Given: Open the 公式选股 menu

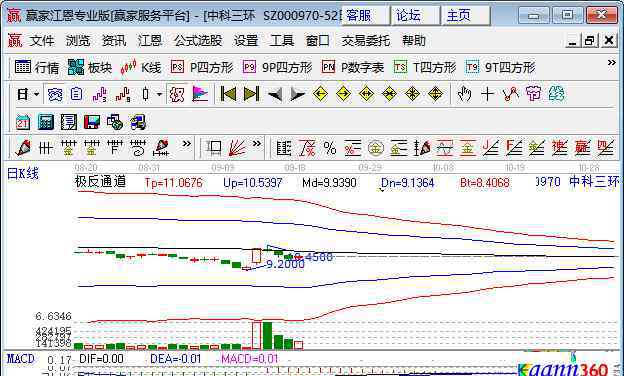Looking at the screenshot, I should pos(198,41).
